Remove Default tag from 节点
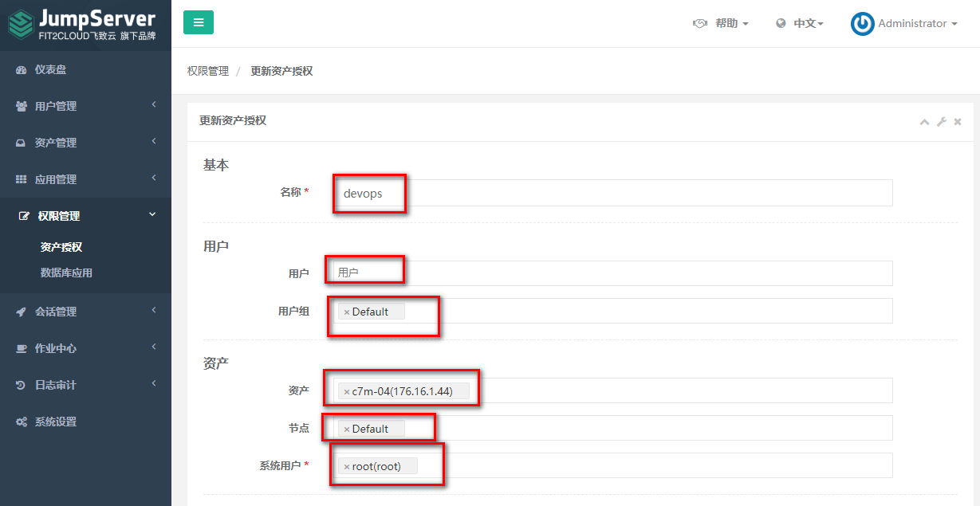This screenshot has width=980, height=506. (347, 430)
